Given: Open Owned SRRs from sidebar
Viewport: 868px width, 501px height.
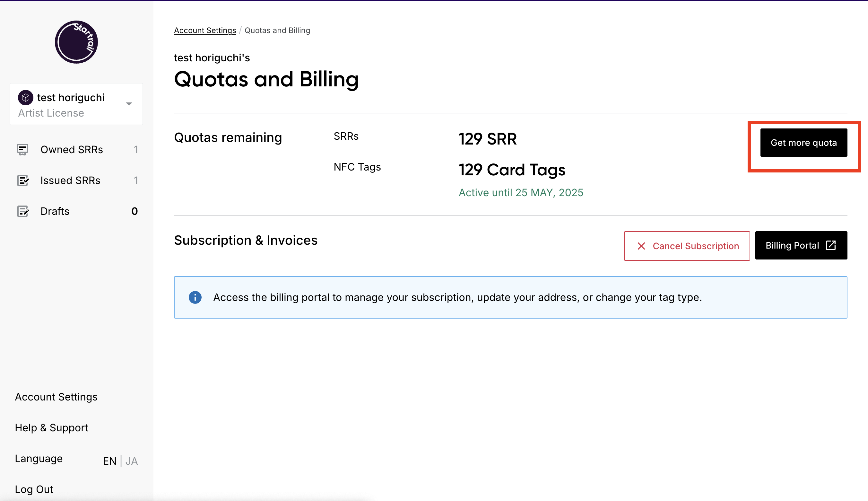Looking at the screenshot, I should click(x=72, y=150).
